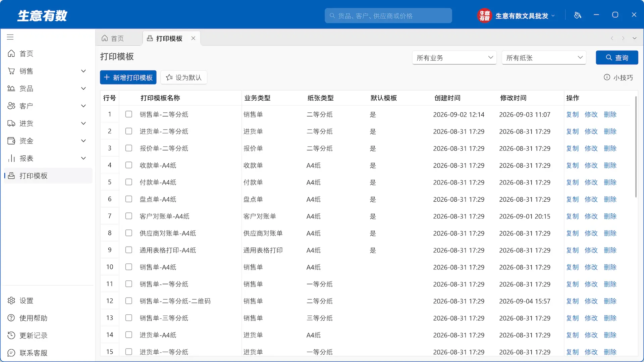
Task: Click the global search input field
Action: (x=388, y=16)
